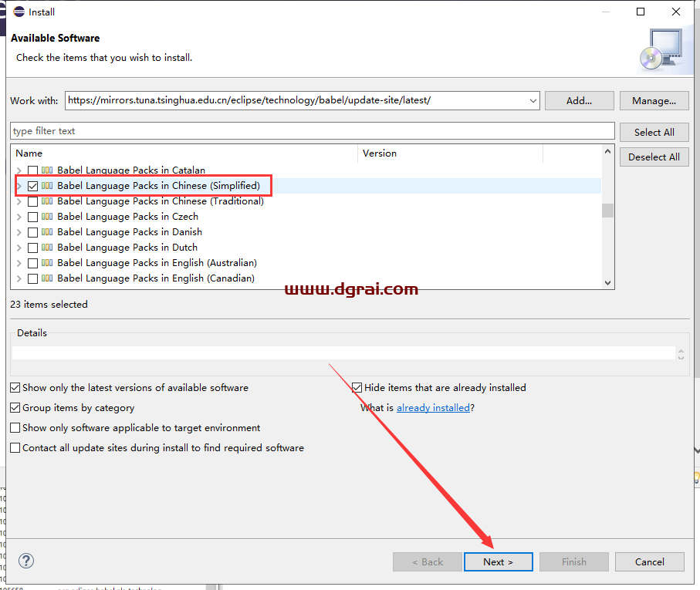This screenshot has width=700, height=590.
Task: Click category icon for Dutch language pack
Action: pyautogui.click(x=47, y=247)
